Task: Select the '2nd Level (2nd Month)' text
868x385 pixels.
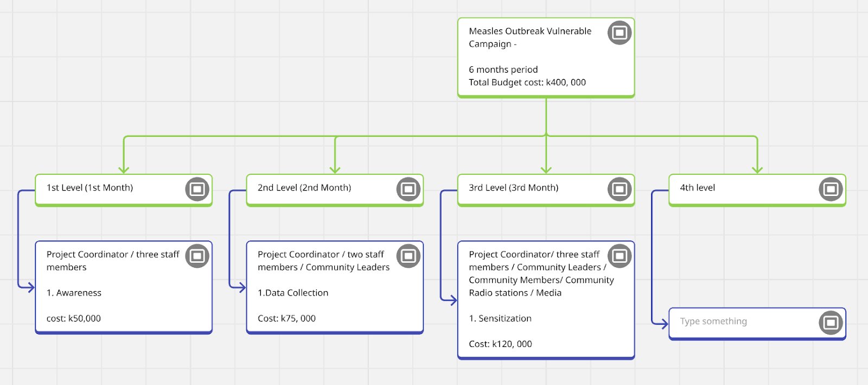Action: click(304, 187)
